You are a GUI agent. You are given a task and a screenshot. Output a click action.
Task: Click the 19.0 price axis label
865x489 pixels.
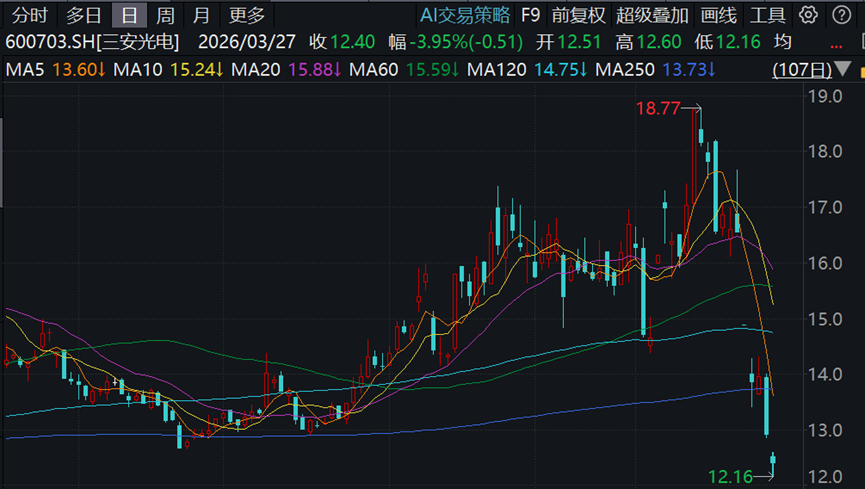click(x=825, y=97)
